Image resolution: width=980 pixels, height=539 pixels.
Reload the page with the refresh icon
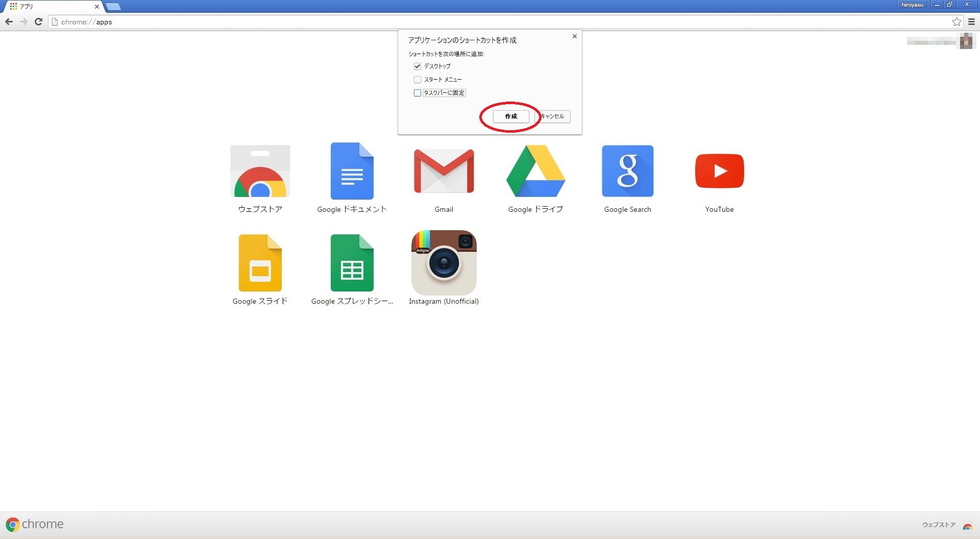[x=38, y=21]
